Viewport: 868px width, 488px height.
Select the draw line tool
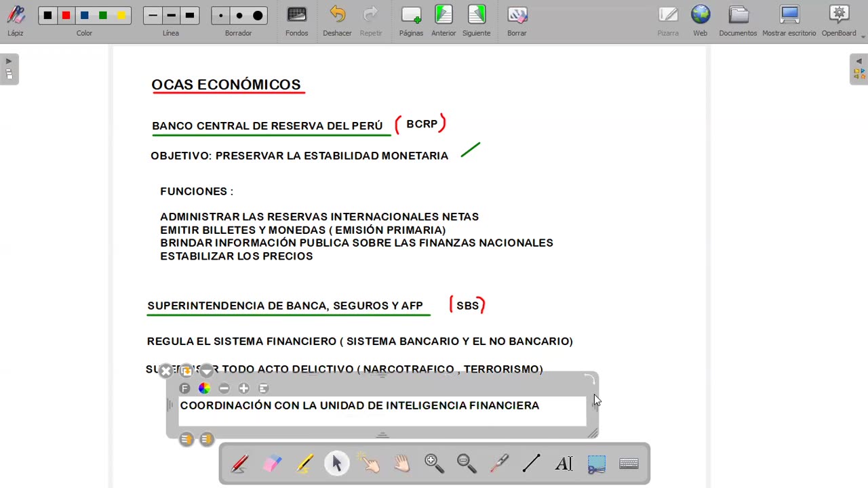[x=532, y=464]
